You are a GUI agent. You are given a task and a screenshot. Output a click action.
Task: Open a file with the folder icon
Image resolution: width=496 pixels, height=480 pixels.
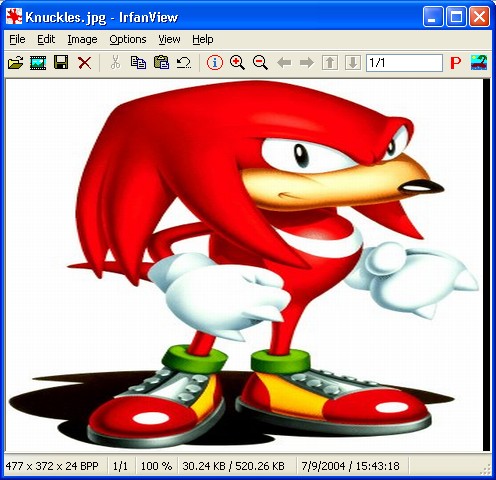click(15, 62)
